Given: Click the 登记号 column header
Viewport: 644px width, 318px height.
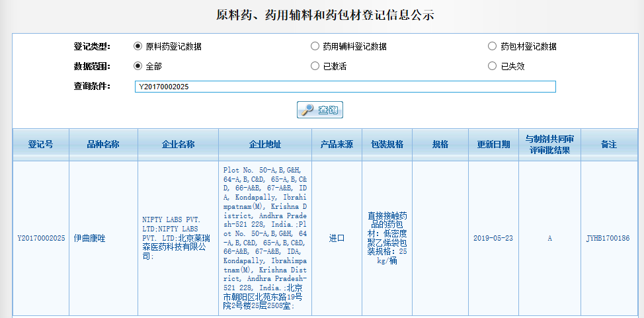Looking at the screenshot, I should tap(40, 145).
